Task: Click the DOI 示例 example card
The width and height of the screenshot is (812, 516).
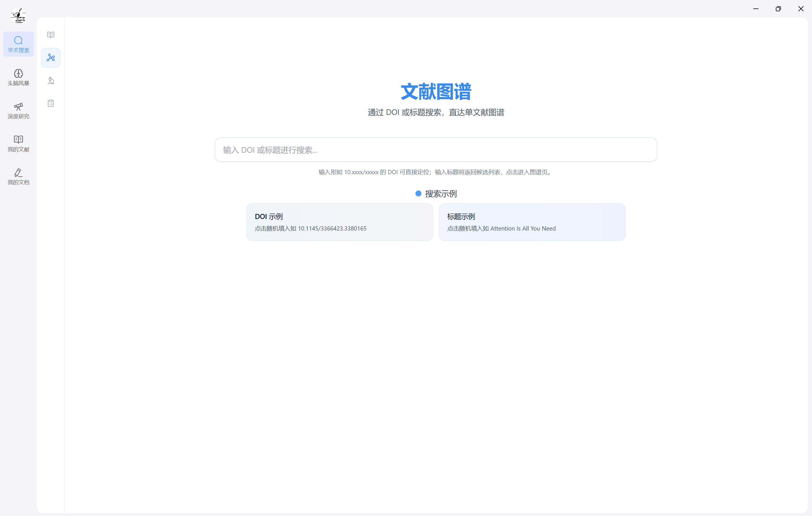Action: pyautogui.click(x=340, y=222)
